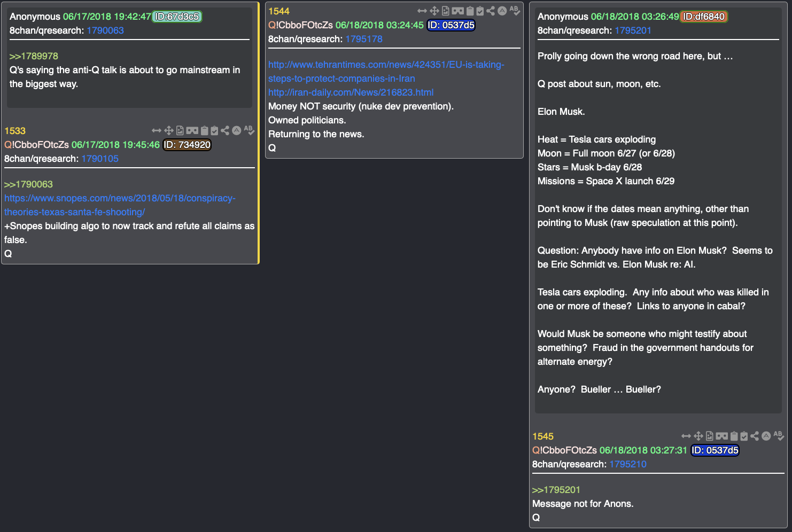Open 8chan post link 1790063
This screenshot has height=532, width=792.
[x=105, y=30]
